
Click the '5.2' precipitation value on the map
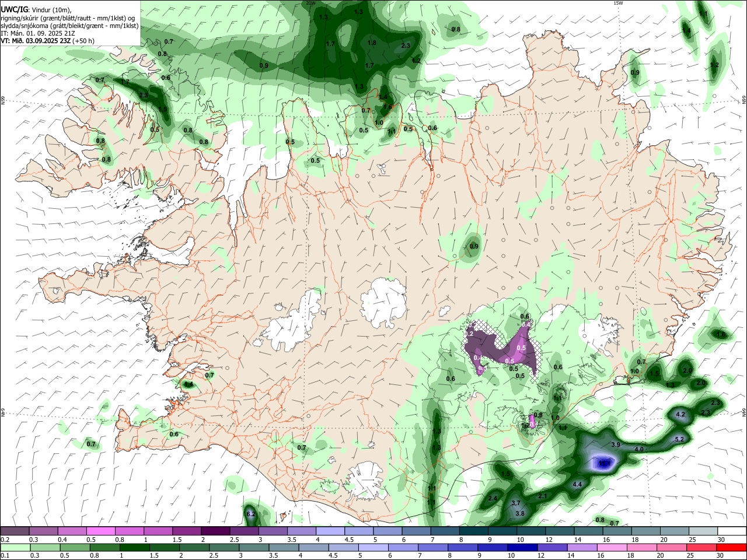click(679, 439)
